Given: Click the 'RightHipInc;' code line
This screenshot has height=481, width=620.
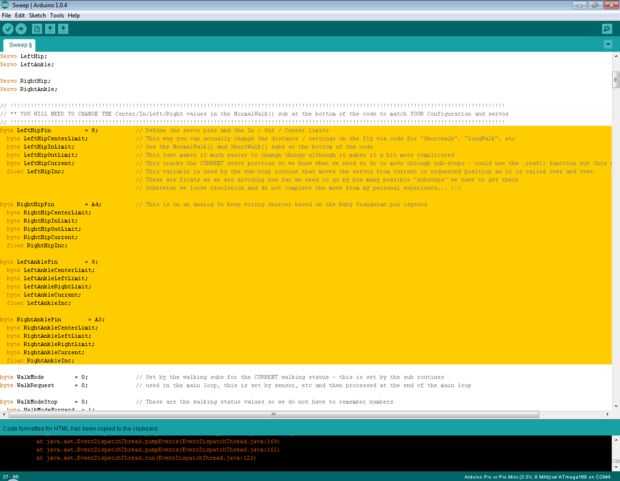Looking at the screenshot, I should (x=37, y=246).
